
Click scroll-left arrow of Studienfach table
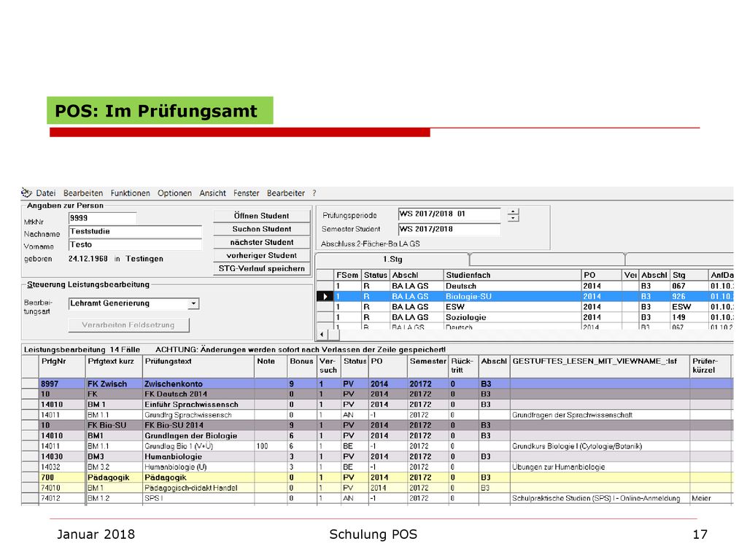point(322,334)
